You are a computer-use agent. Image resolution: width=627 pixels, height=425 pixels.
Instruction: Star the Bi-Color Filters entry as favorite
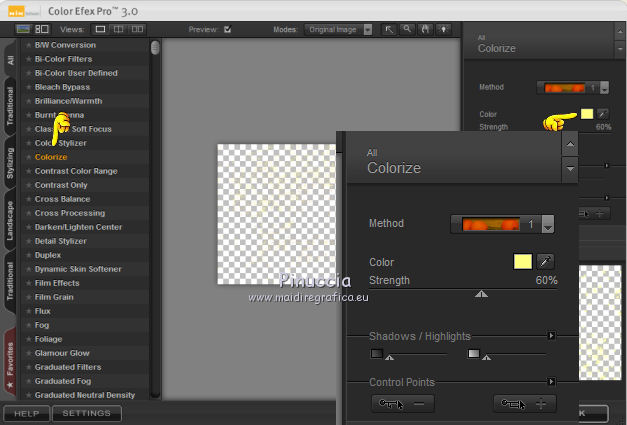coord(28,59)
